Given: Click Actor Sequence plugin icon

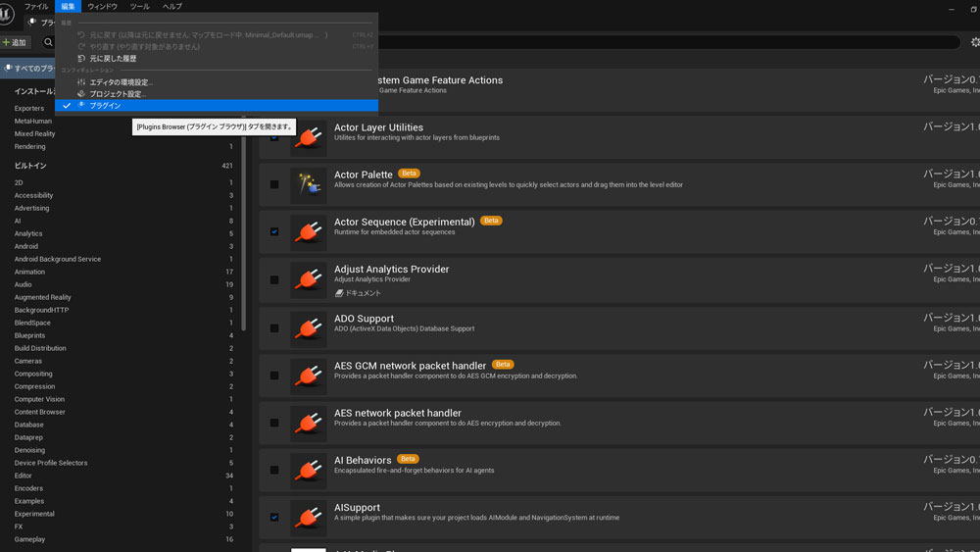Looking at the screenshot, I should [308, 232].
